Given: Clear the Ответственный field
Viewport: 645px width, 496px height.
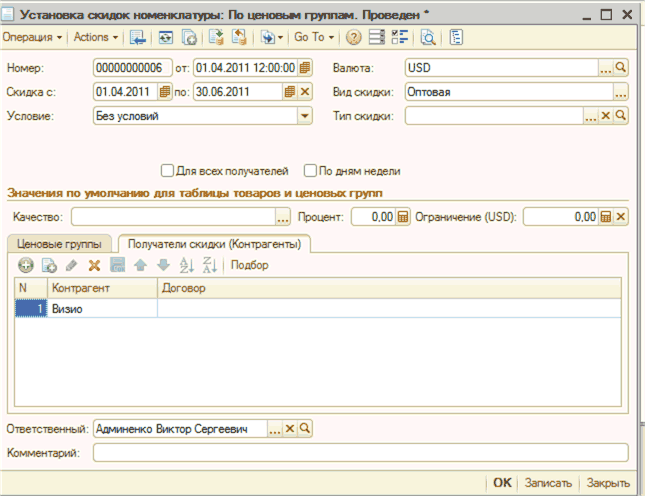Looking at the screenshot, I should [x=290, y=428].
